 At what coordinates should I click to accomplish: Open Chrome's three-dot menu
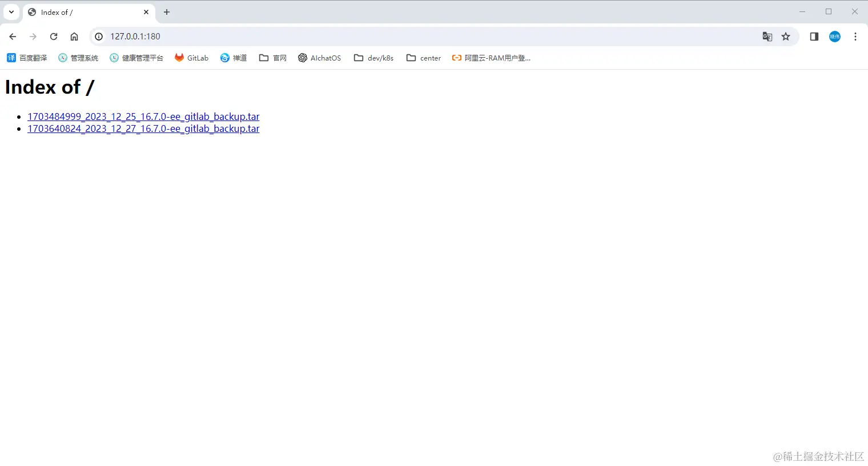point(855,36)
